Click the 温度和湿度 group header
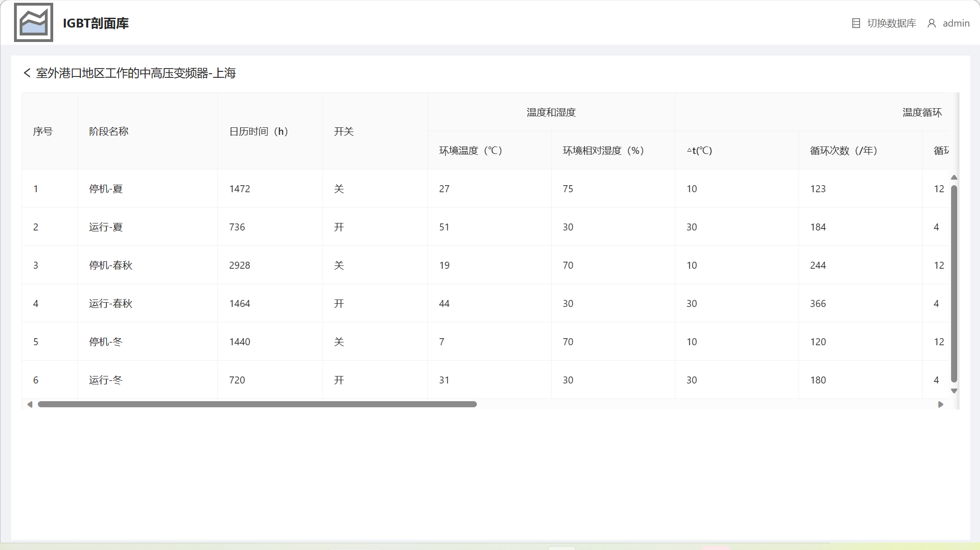Viewport: 980px width, 550px height. point(551,112)
